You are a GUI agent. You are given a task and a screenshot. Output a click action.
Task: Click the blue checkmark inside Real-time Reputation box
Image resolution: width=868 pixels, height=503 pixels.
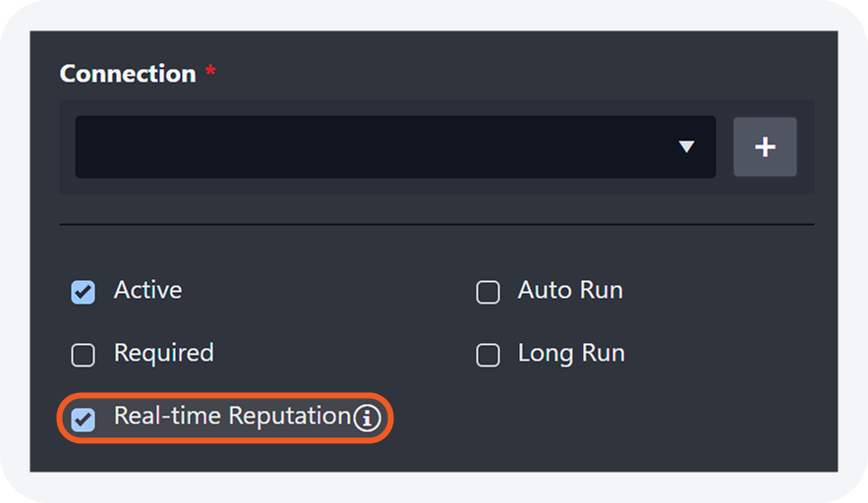pyautogui.click(x=84, y=419)
